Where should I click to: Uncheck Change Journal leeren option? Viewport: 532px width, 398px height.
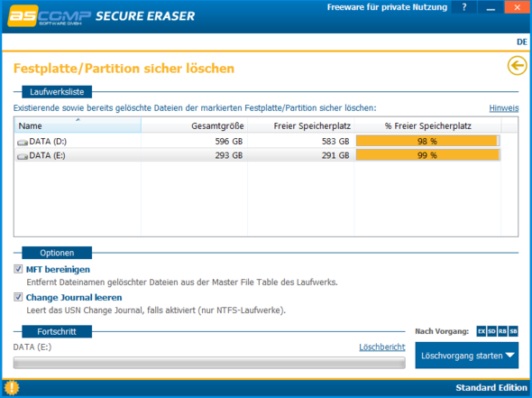pyautogui.click(x=18, y=297)
